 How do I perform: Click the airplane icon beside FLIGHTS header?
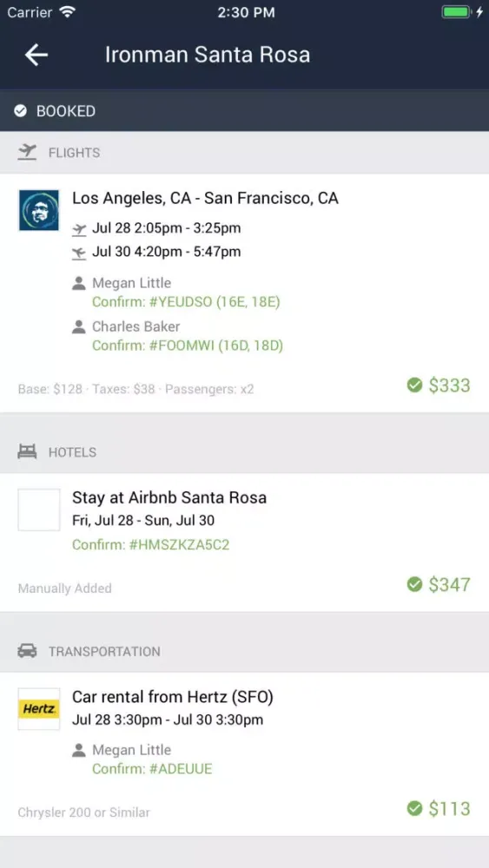pyautogui.click(x=27, y=152)
